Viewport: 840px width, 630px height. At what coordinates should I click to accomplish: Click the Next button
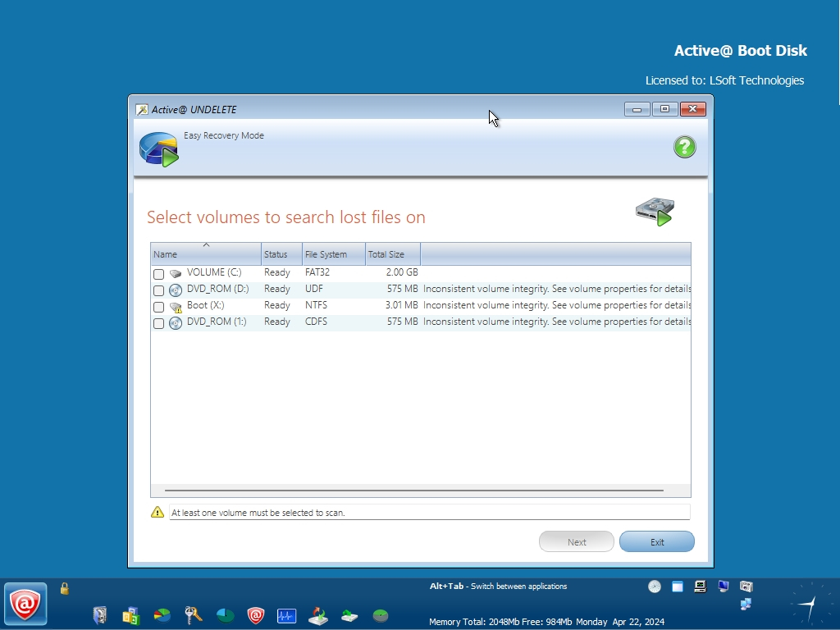click(576, 542)
